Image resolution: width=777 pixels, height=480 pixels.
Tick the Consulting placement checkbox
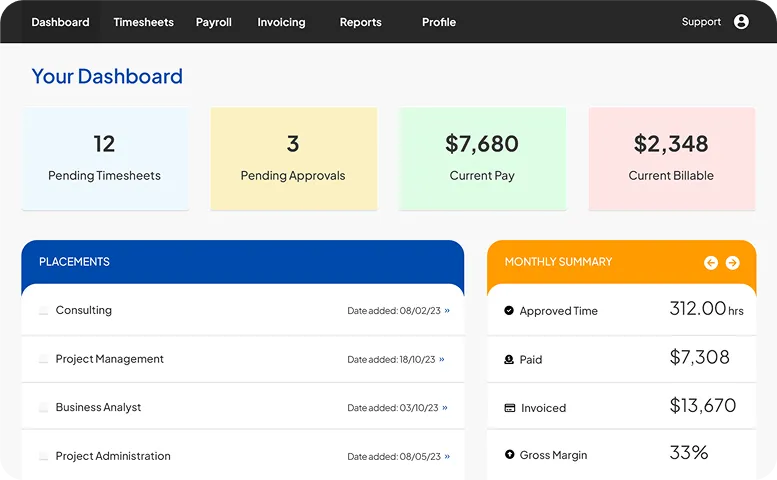[44, 311]
